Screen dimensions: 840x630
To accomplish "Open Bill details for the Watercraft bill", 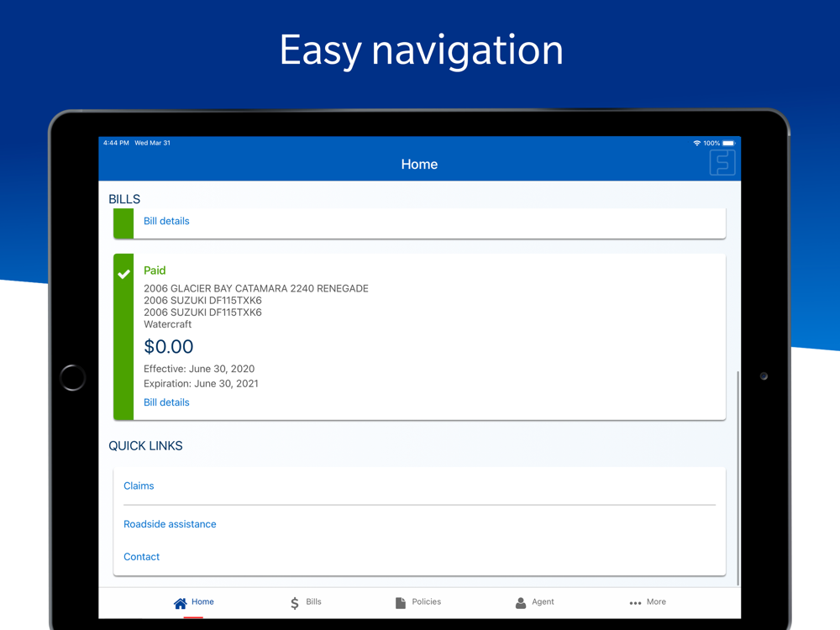I will tap(166, 402).
